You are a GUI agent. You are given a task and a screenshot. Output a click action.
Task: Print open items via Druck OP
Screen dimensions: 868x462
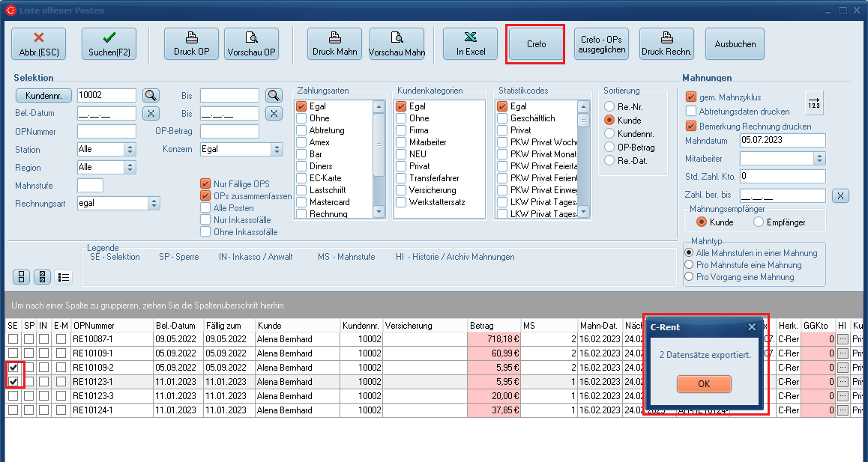191,43
